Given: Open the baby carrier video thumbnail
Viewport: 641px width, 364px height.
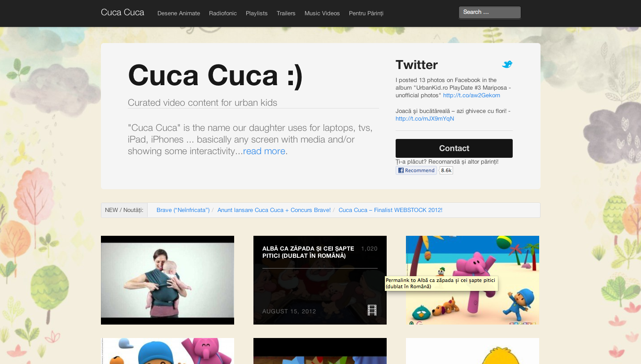Looking at the screenshot, I should coord(167,280).
